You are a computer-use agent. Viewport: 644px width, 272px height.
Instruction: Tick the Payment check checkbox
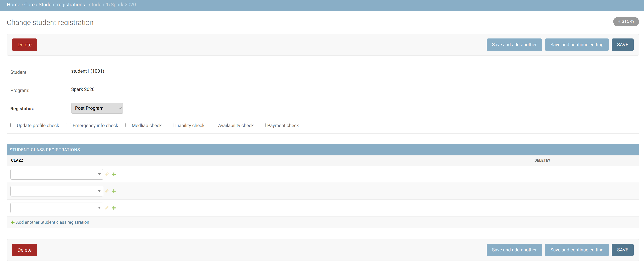click(x=263, y=125)
